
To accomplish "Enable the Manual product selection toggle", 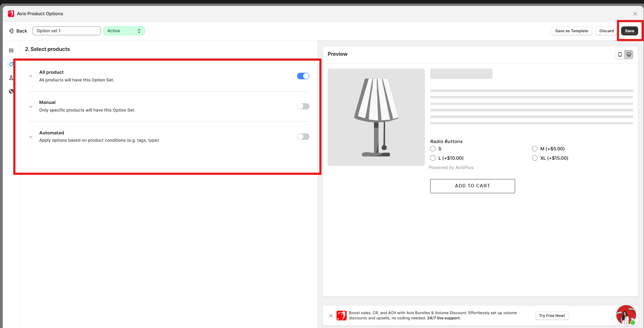I will tap(303, 106).
